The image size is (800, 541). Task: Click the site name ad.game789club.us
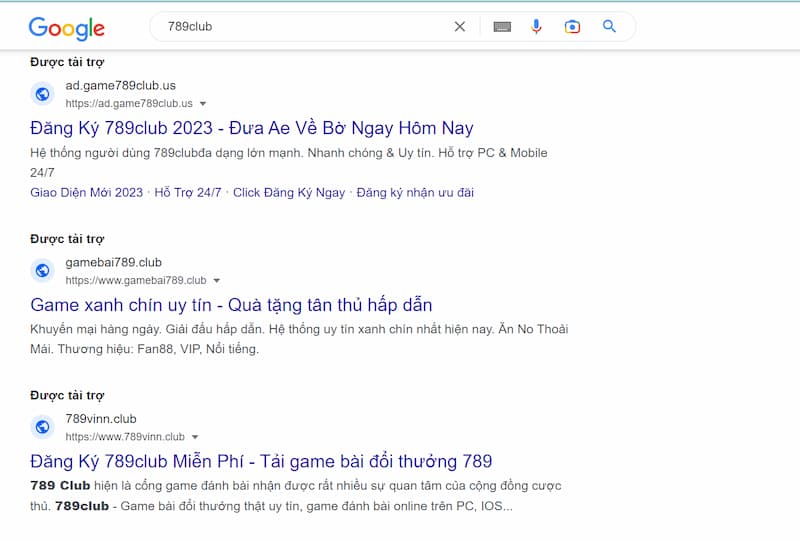coord(120,85)
